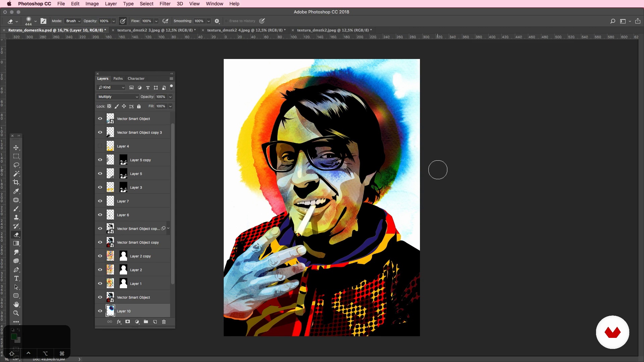The image size is (644, 362).
Task: Hide Layer 7 visibility
Action: click(100, 201)
